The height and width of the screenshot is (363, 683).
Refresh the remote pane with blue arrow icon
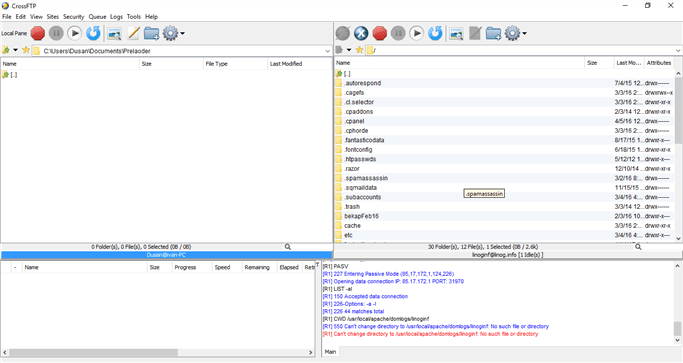click(435, 33)
